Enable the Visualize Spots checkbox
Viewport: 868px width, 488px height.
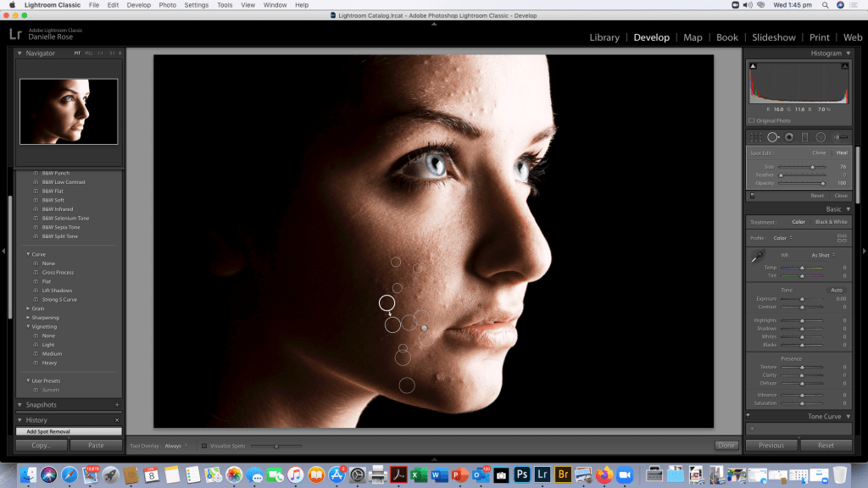204,446
